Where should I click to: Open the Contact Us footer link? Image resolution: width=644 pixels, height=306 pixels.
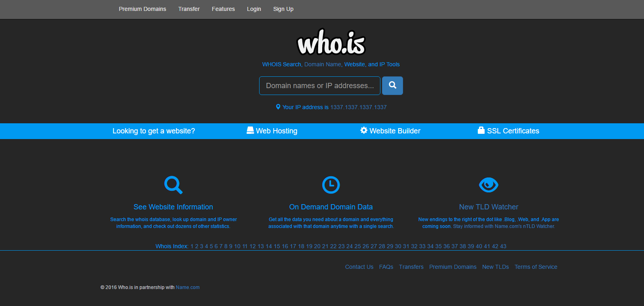(x=359, y=267)
